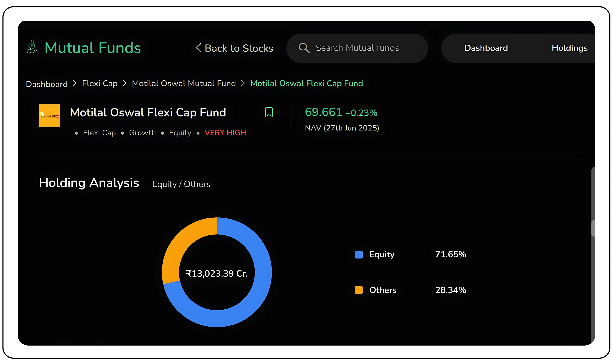Click the Mutual Funds title text

pos(93,48)
